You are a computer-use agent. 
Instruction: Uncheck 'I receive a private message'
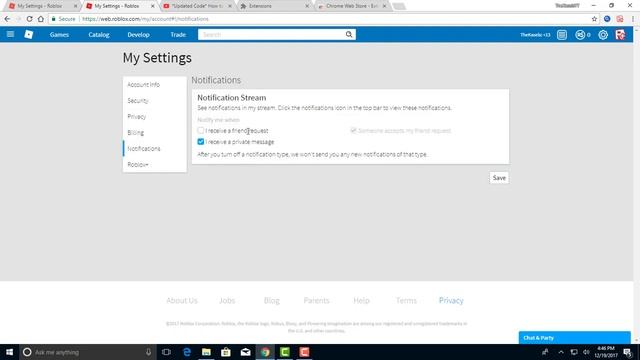point(200,142)
